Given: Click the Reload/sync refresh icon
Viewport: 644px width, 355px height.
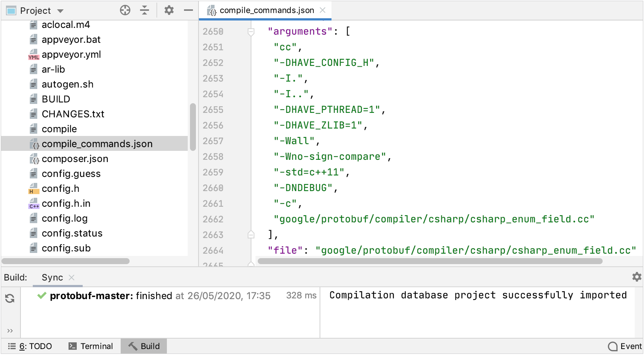Looking at the screenshot, I should [10, 298].
